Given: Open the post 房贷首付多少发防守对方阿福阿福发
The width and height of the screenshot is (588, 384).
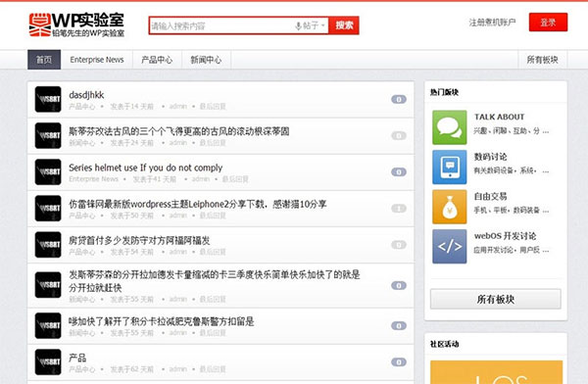Looking at the screenshot, I should (x=139, y=240).
